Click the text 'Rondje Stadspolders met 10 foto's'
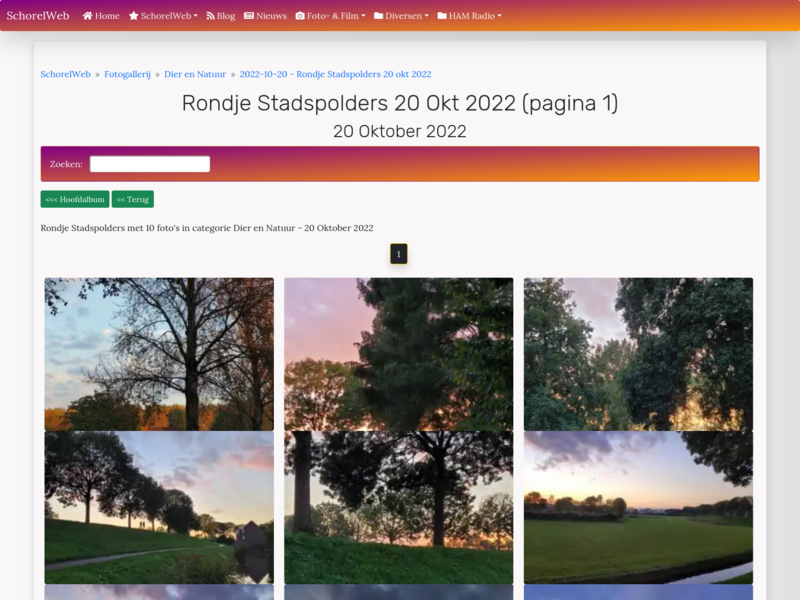The image size is (800, 600). pyautogui.click(x=110, y=228)
